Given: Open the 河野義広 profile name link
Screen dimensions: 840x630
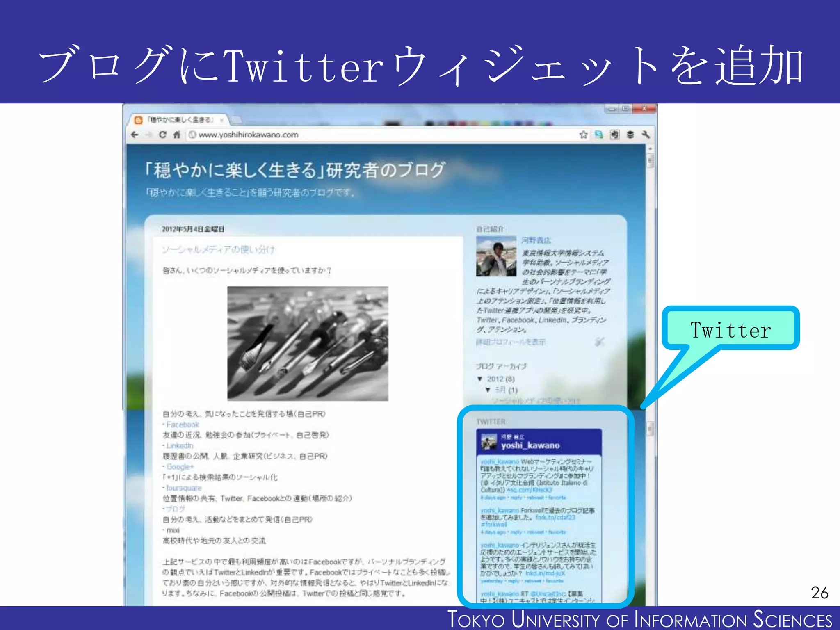Looking at the screenshot, I should 536,240.
